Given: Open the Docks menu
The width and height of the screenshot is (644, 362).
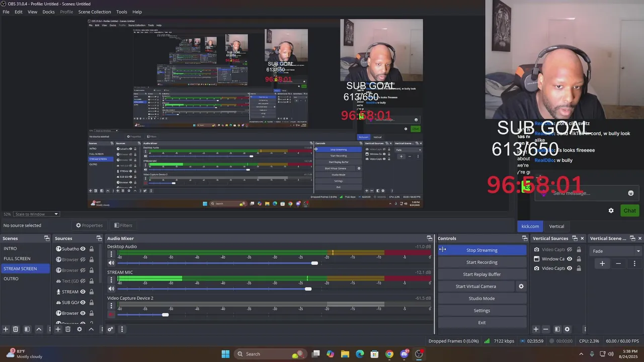Looking at the screenshot, I should 49,12.
